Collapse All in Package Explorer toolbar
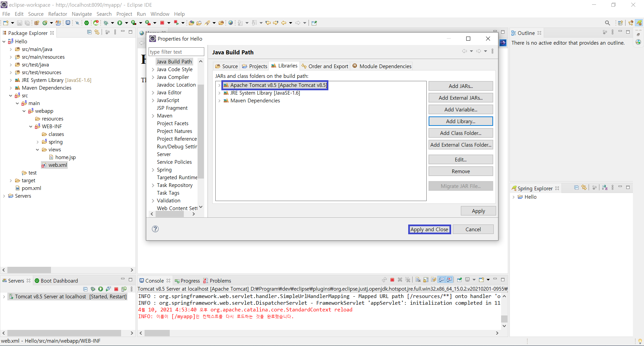Viewport: 644px width, 346px height. [x=89, y=32]
